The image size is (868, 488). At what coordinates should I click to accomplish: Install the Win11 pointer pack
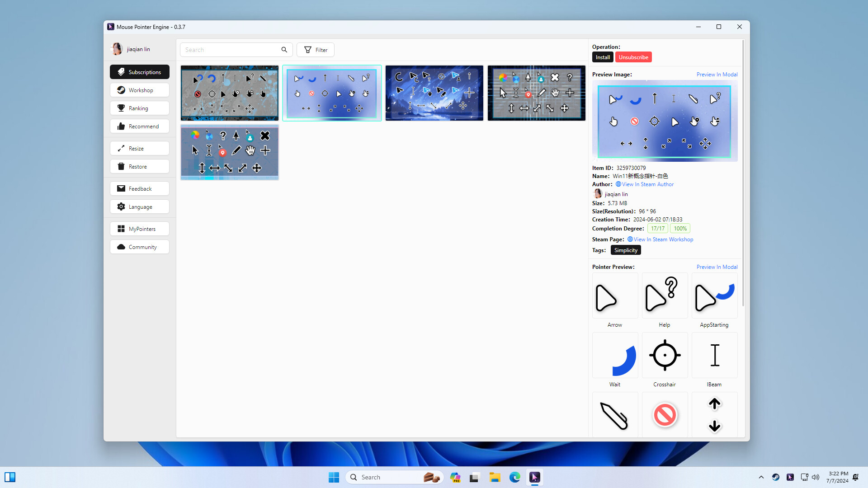(603, 57)
